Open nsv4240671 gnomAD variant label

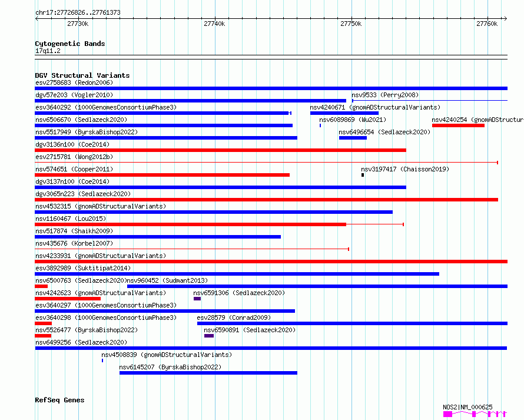(375, 107)
